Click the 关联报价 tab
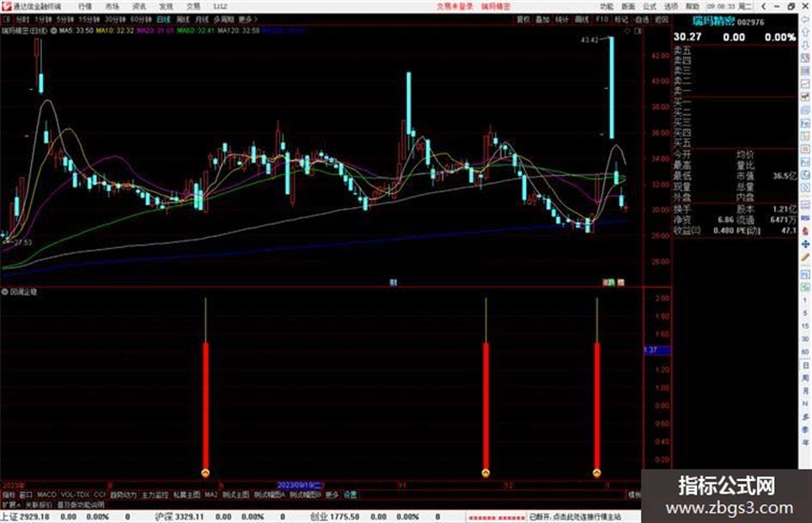Screen dimensions: 812x523 click(39, 504)
